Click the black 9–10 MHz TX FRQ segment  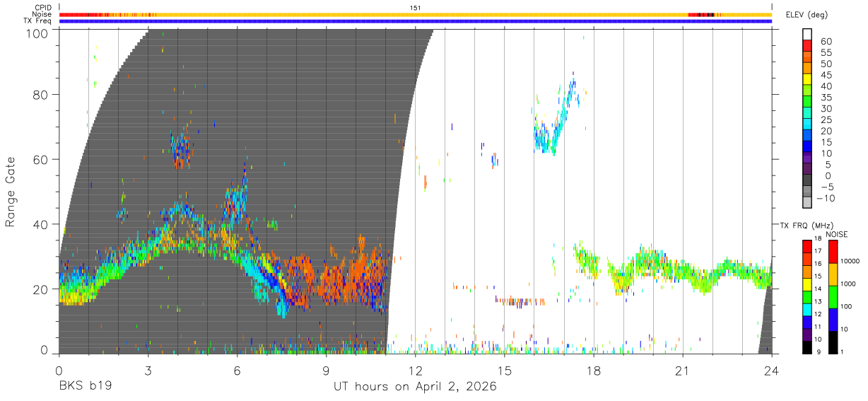[807, 347]
